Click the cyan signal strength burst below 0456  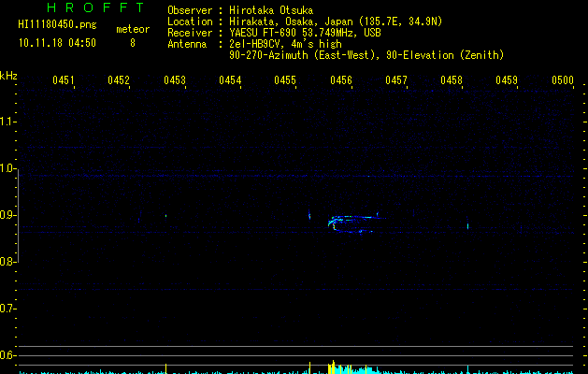click(x=352, y=368)
